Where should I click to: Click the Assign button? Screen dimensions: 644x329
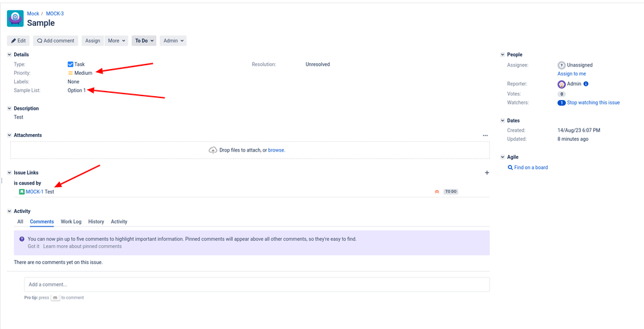93,41
